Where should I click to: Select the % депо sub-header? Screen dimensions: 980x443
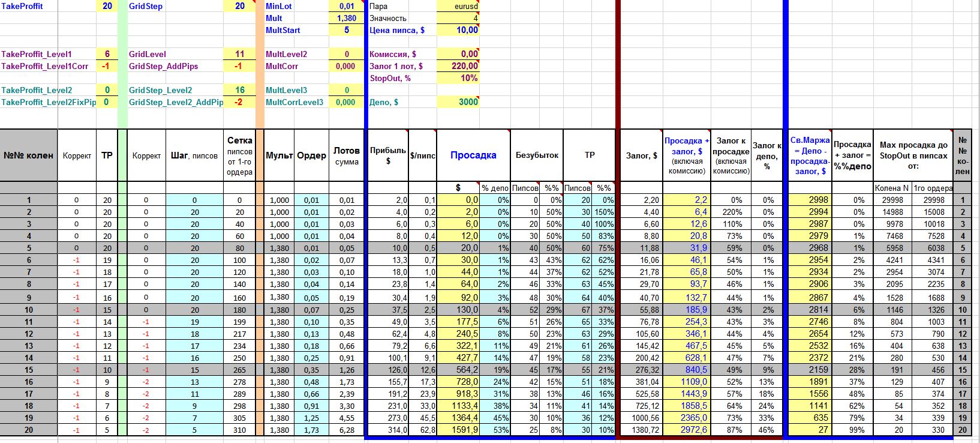tap(495, 188)
